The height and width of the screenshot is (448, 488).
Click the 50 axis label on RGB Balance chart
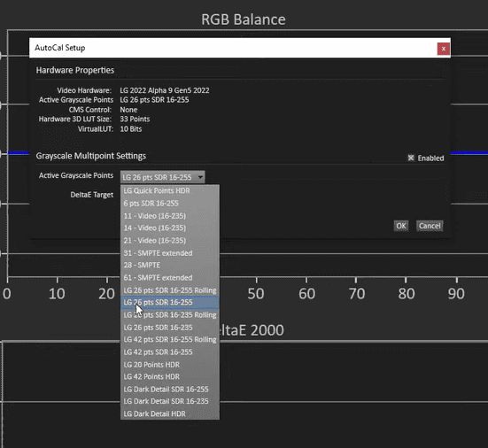(x=256, y=294)
